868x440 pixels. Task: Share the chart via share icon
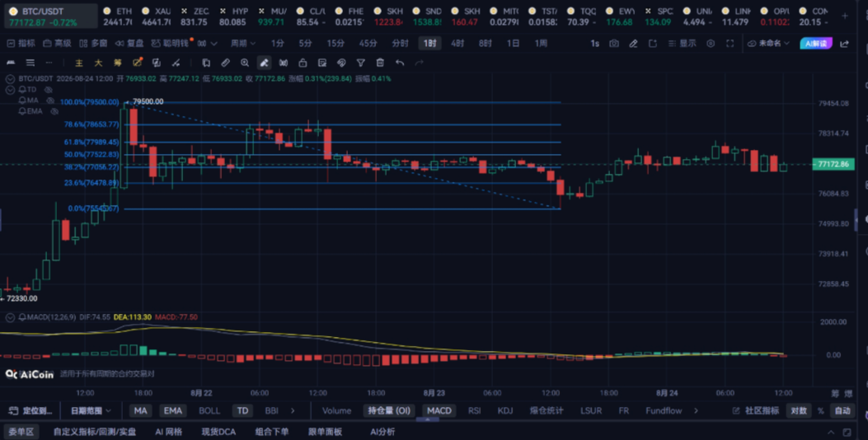click(x=845, y=43)
